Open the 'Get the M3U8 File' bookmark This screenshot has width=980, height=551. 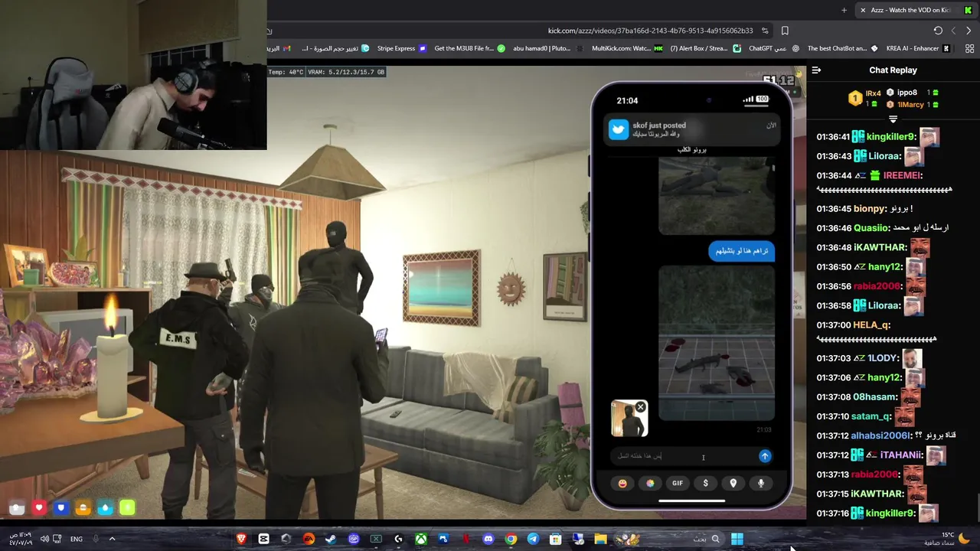pyautogui.click(x=469, y=48)
